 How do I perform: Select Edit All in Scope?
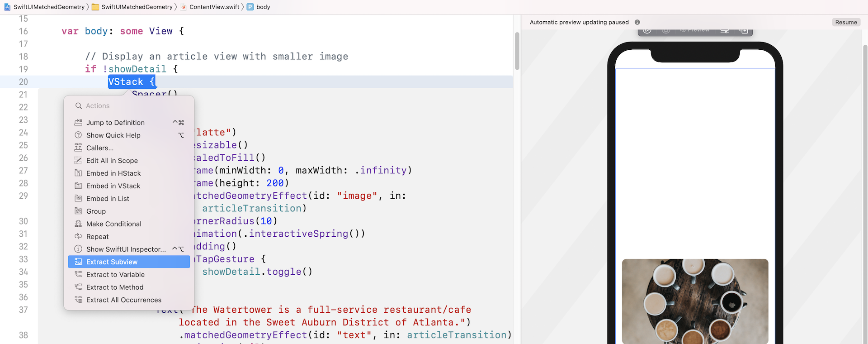point(129,161)
